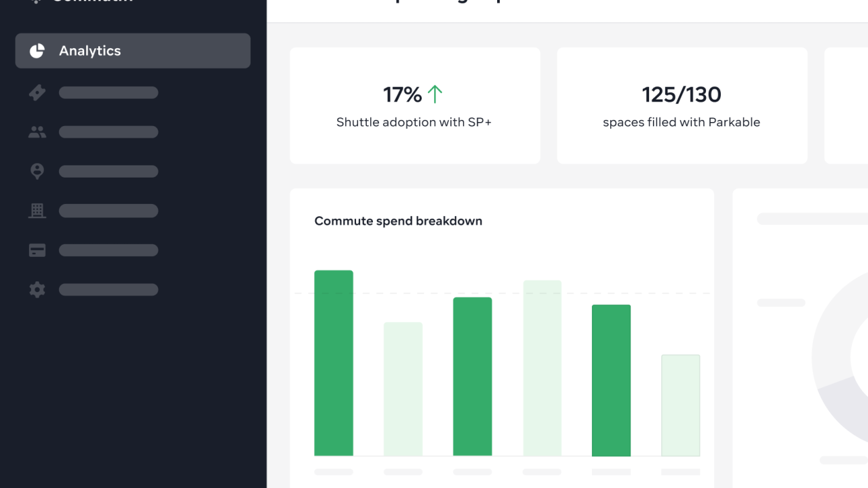The image size is (868, 488).
Task: Select the location pin icon in the sidebar
Action: pos(37,171)
